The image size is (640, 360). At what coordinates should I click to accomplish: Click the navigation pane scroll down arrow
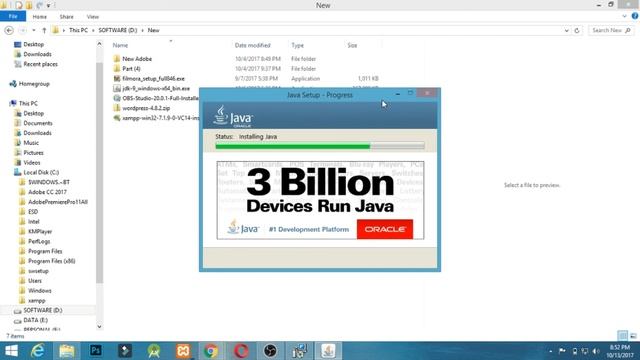pos(99,327)
